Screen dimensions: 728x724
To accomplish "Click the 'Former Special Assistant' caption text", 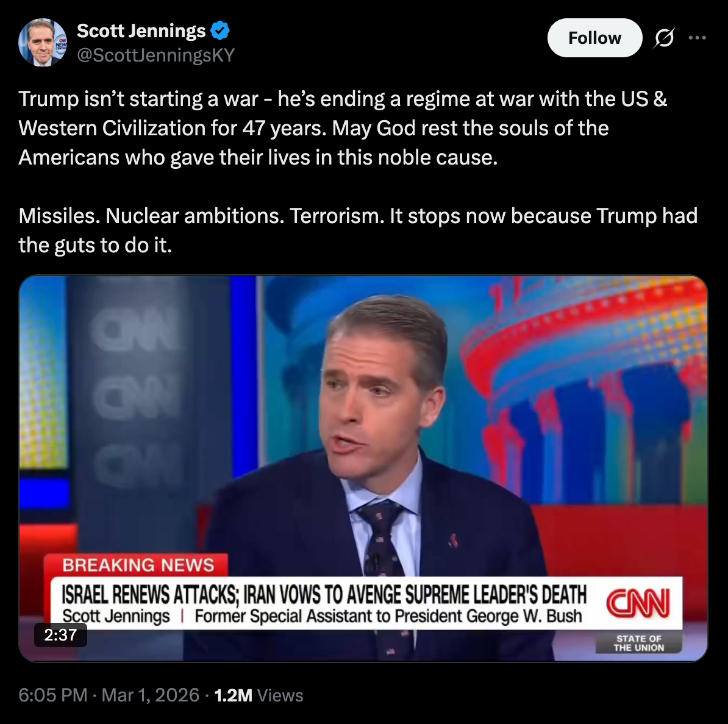I will tap(388, 616).
